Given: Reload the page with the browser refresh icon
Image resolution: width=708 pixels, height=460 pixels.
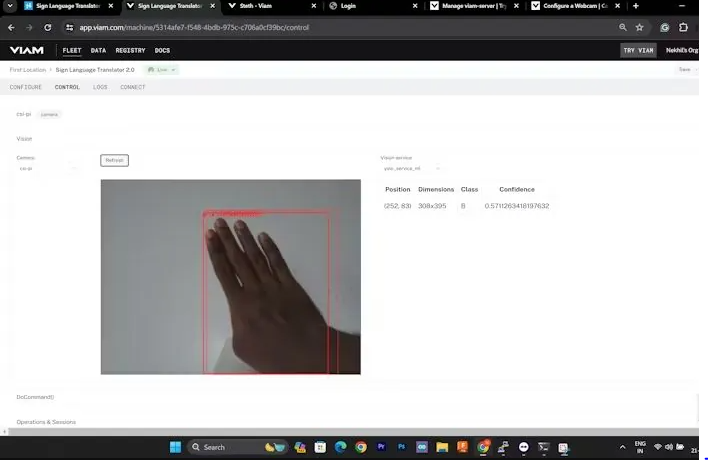Looking at the screenshot, I should [47, 27].
